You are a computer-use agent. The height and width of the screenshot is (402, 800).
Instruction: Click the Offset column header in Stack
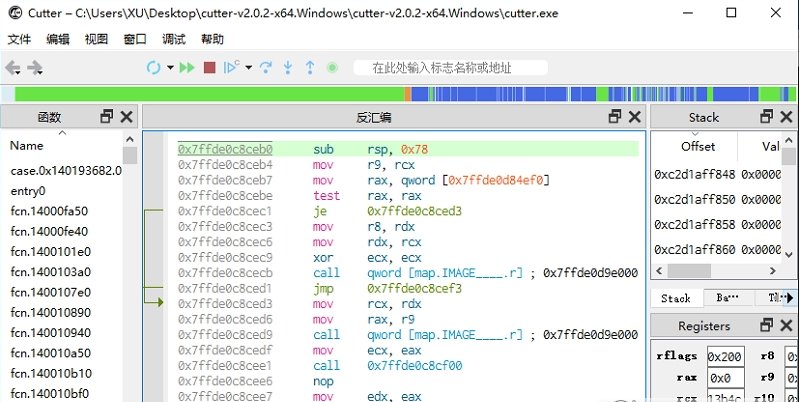[698, 147]
